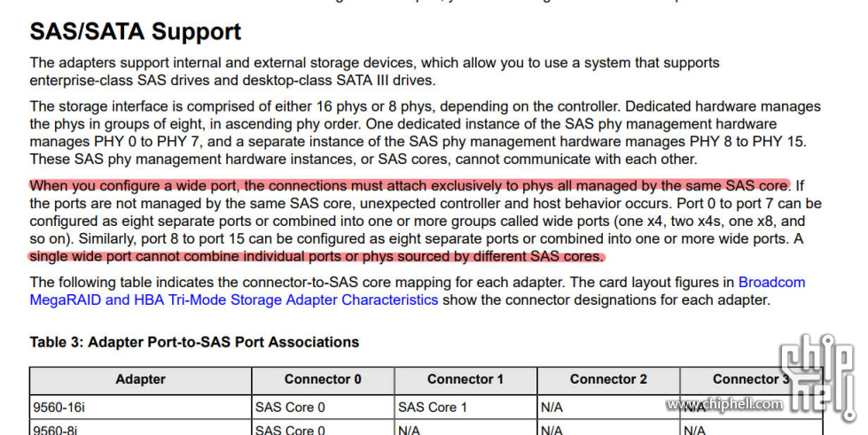The height and width of the screenshot is (435, 868).
Task: Select the Connector 1 column header
Action: [x=465, y=380]
